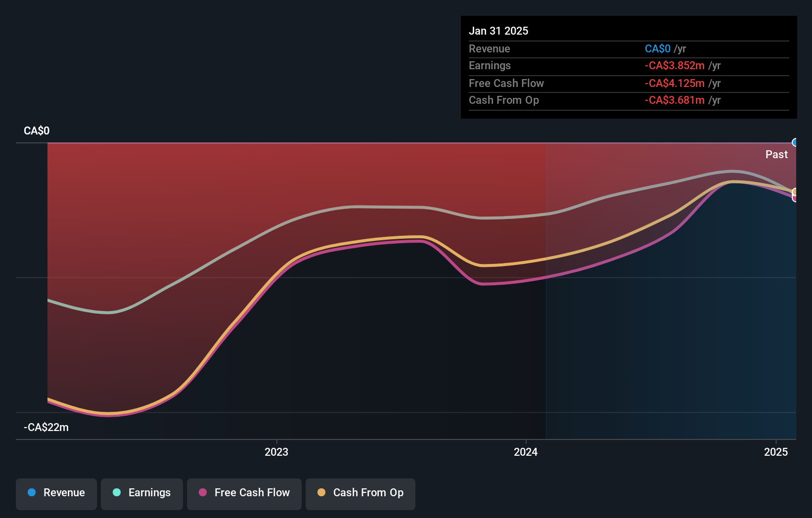Click the -CA$22m y-axis label
Viewport: 812px width, 518px height.
[46, 427]
